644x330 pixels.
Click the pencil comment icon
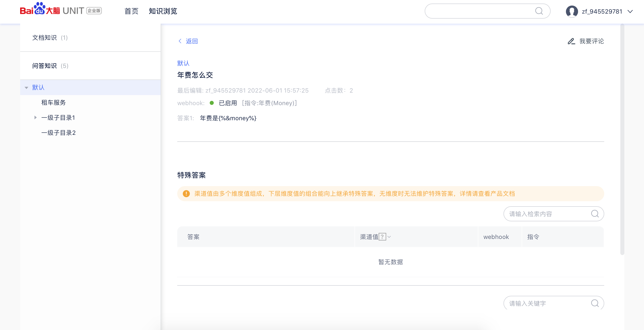tap(571, 41)
